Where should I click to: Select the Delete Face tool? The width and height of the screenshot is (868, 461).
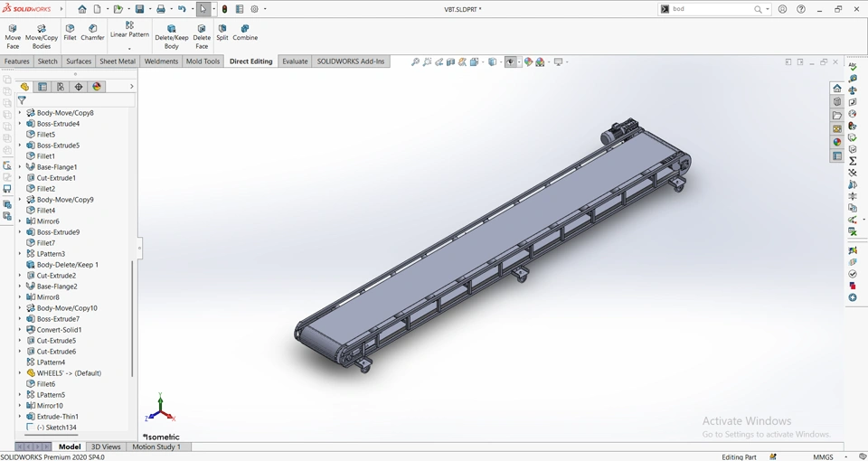pyautogui.click(x=202, y=36)
